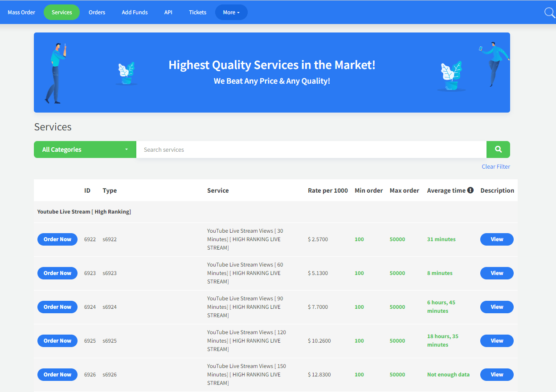The image size is (556, 392).
Task: Click the Highest Quality Services banner
Action: (272, 73)
